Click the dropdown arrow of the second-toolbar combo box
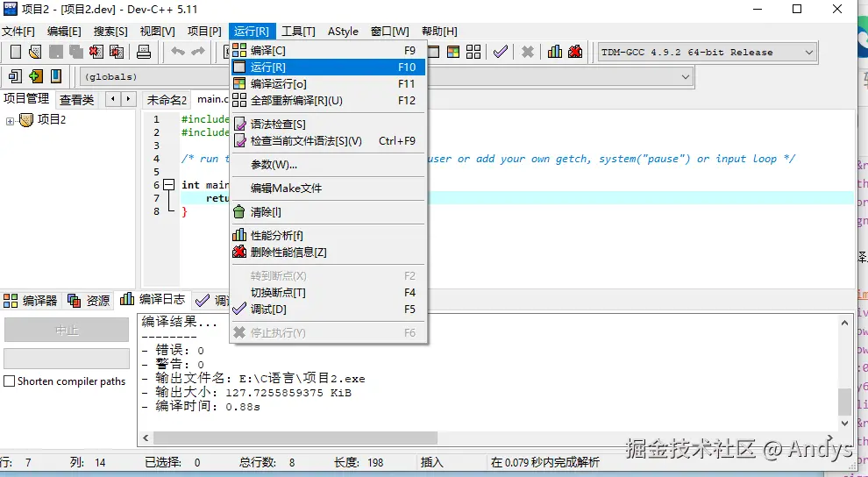 pyautogui.click(x=686, y=77)
